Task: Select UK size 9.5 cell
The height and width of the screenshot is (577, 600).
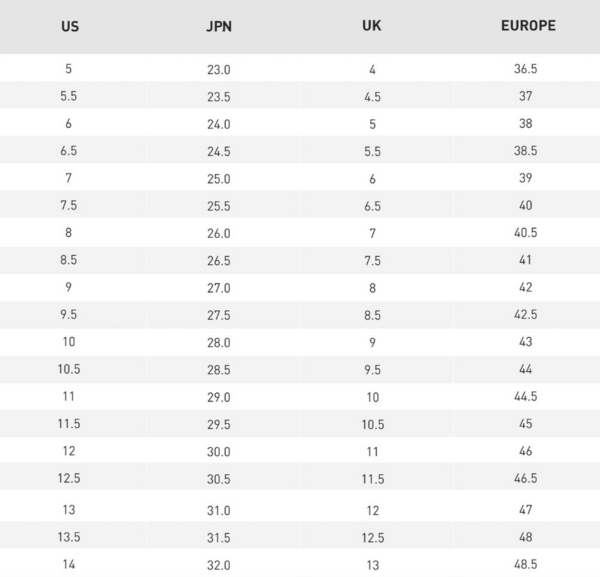Action: pyautogui.click(x=371, y=369)
